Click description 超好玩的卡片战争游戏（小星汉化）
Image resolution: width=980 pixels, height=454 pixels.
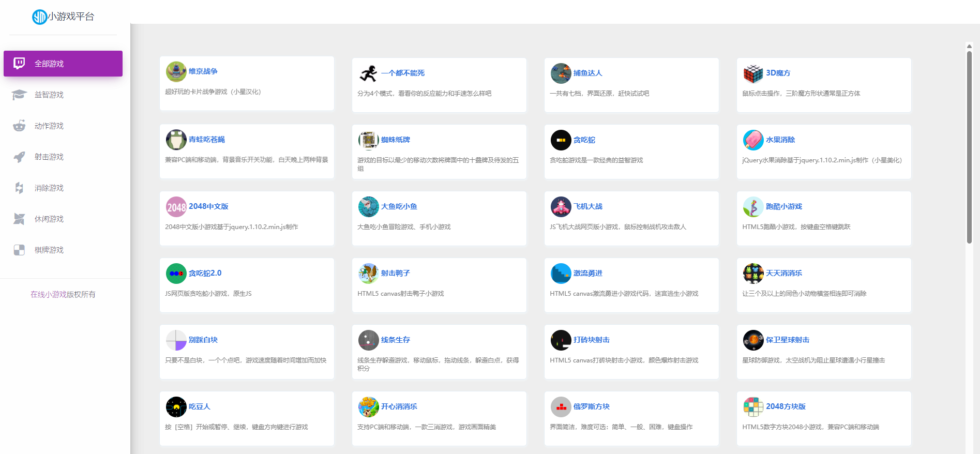(213, 92)
